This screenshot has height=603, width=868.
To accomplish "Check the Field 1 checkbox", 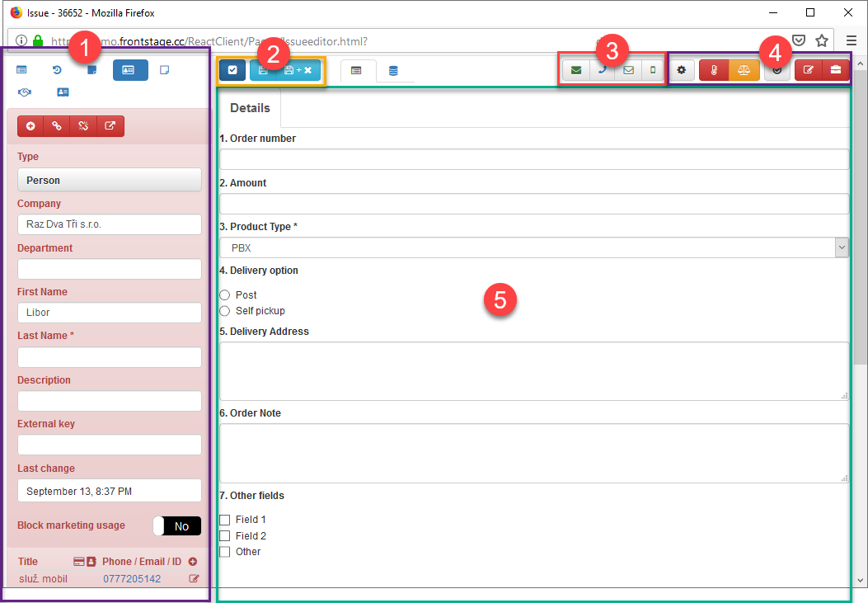I will pos(225,520).
